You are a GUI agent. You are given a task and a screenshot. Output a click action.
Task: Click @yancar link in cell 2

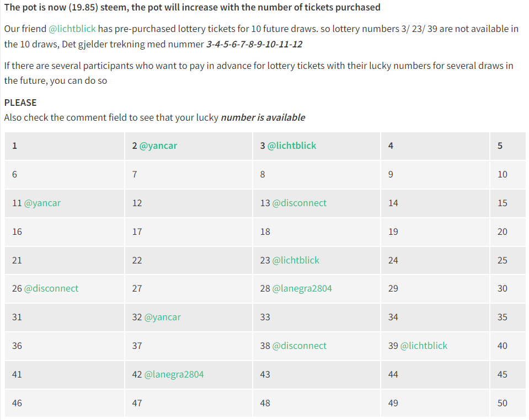158,146
